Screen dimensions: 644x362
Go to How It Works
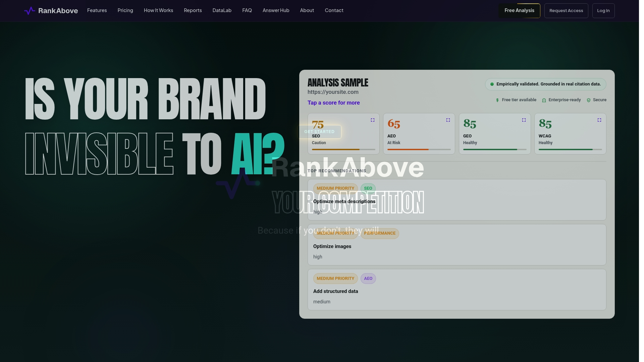[x=158, y=10]
